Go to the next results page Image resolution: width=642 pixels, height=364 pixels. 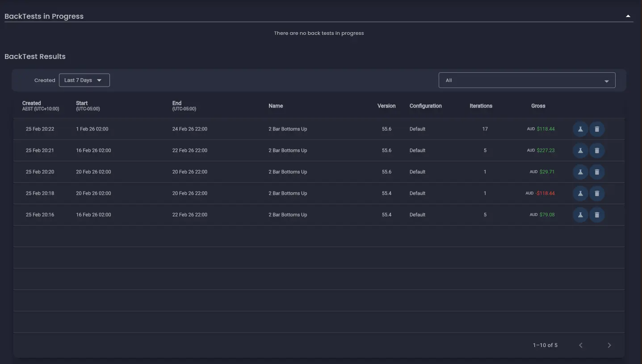coord(608,345)
